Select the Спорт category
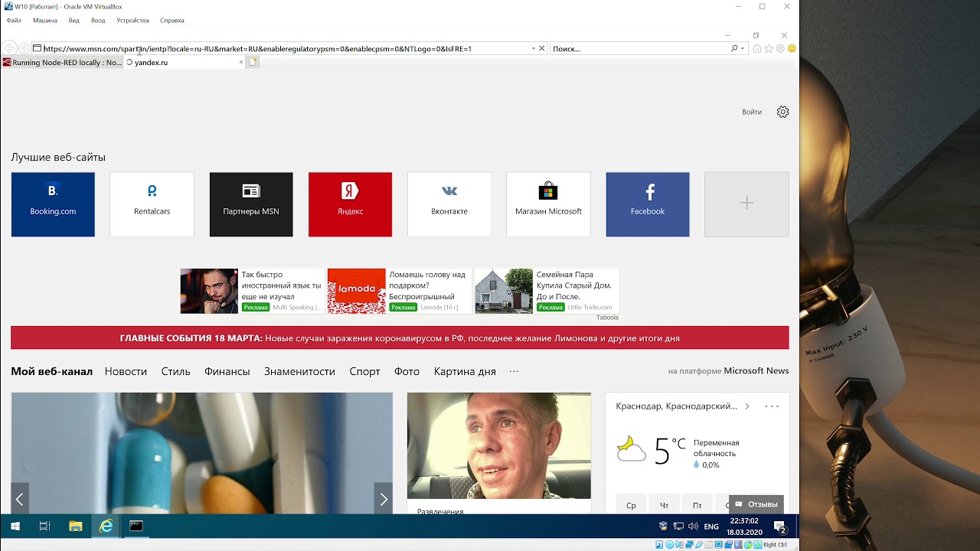This screenshot has height=551, width=980. tap(364, 371)
